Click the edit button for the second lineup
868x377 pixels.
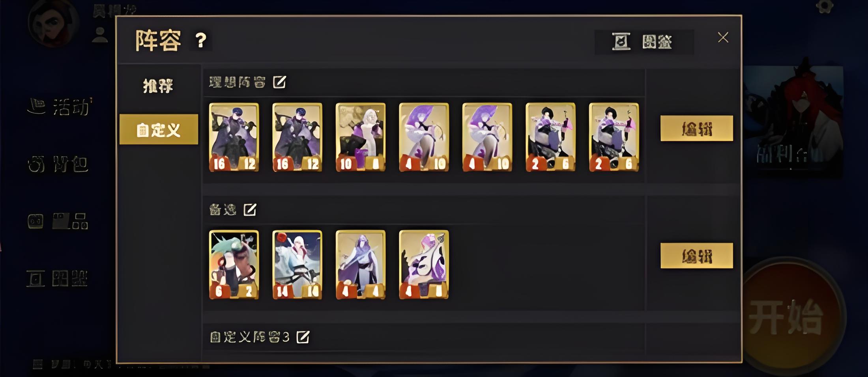(697, 256)
